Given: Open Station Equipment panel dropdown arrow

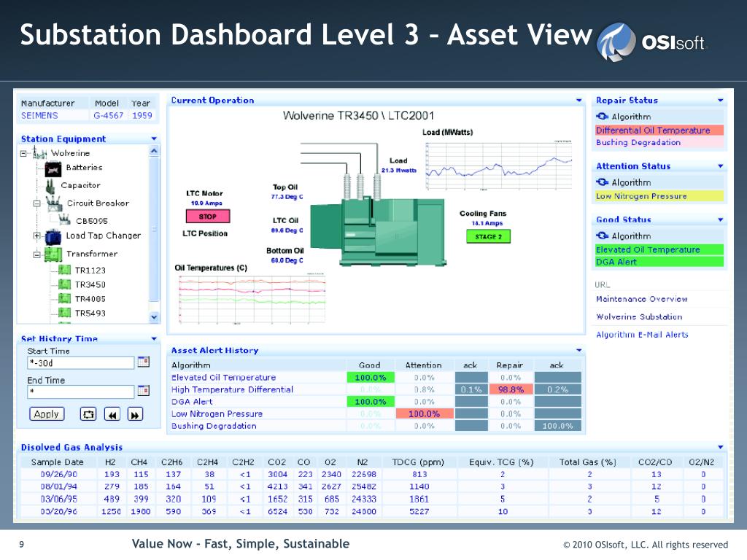Looking at the screenshot, I should (154, 139).
